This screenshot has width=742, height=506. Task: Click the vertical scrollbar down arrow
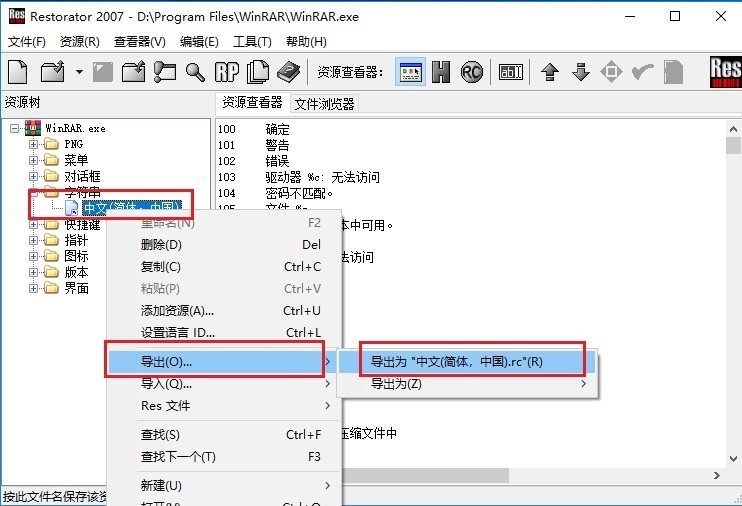point(733,458)
